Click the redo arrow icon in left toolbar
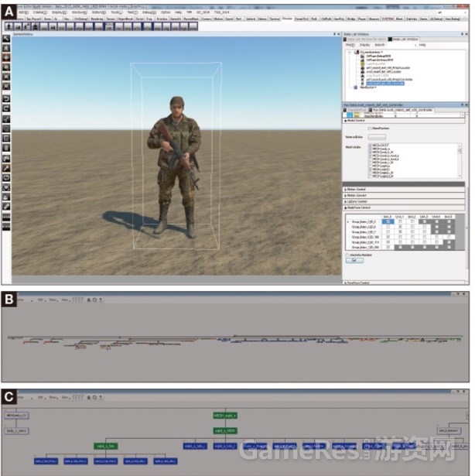 point(6,108)
